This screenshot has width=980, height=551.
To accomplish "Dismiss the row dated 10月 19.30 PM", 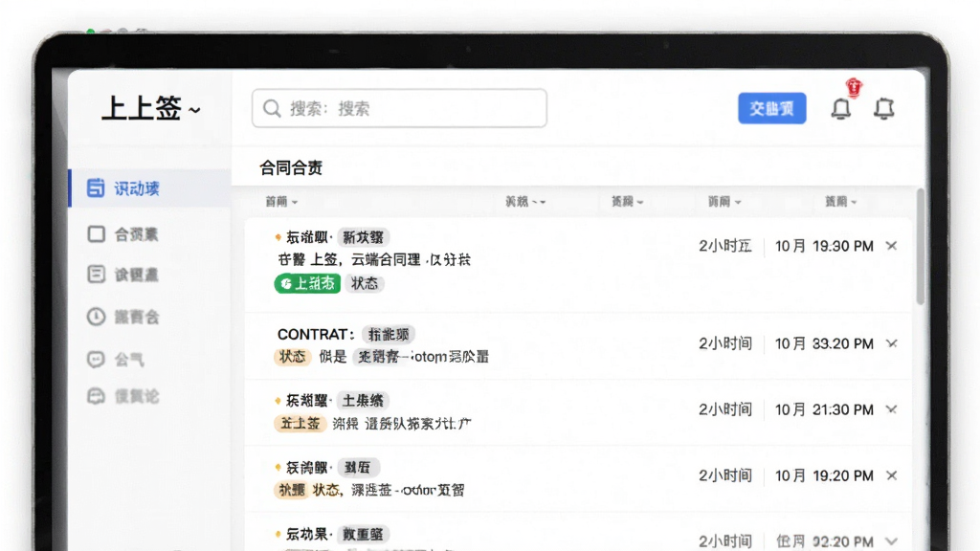I will (891, 246).
